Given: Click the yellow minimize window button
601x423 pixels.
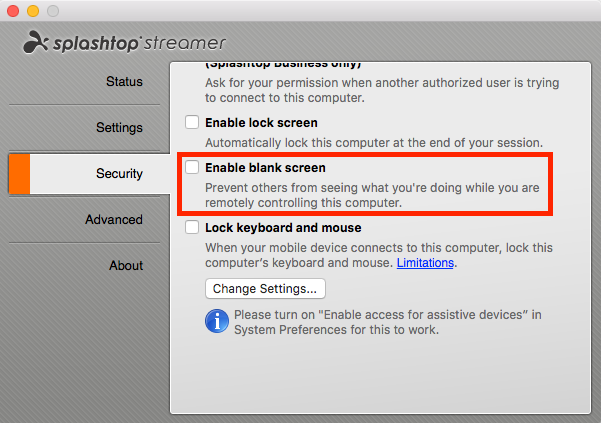Looking at the screenshot, I should coord(33,11).
